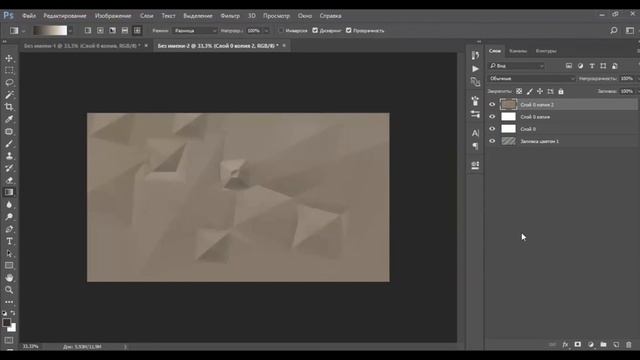Open the Файл menu
640x360 pixels.
(29, 16)
